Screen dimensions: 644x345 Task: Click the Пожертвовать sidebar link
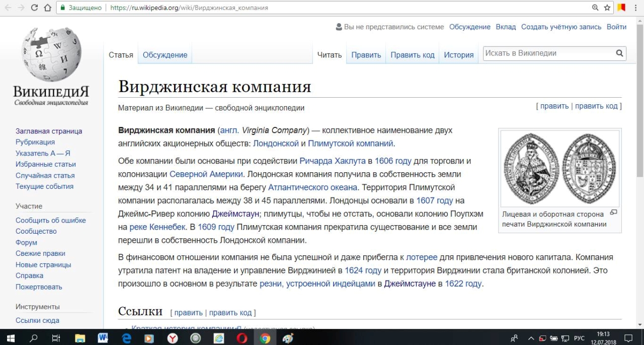click(39, 287)
